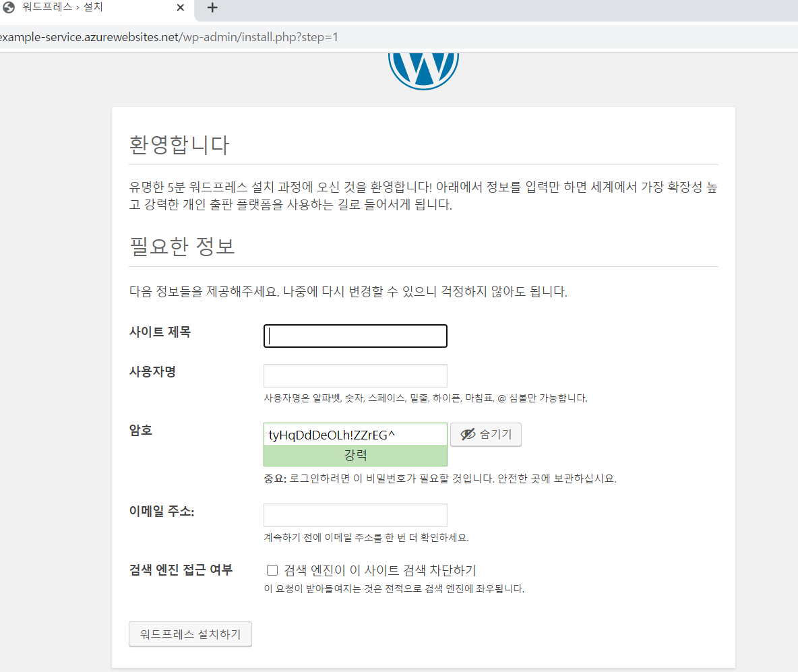Click the 암호 label
Image resolution: width=798 pixels, height=672 pixels.
[x=140, y=431]
